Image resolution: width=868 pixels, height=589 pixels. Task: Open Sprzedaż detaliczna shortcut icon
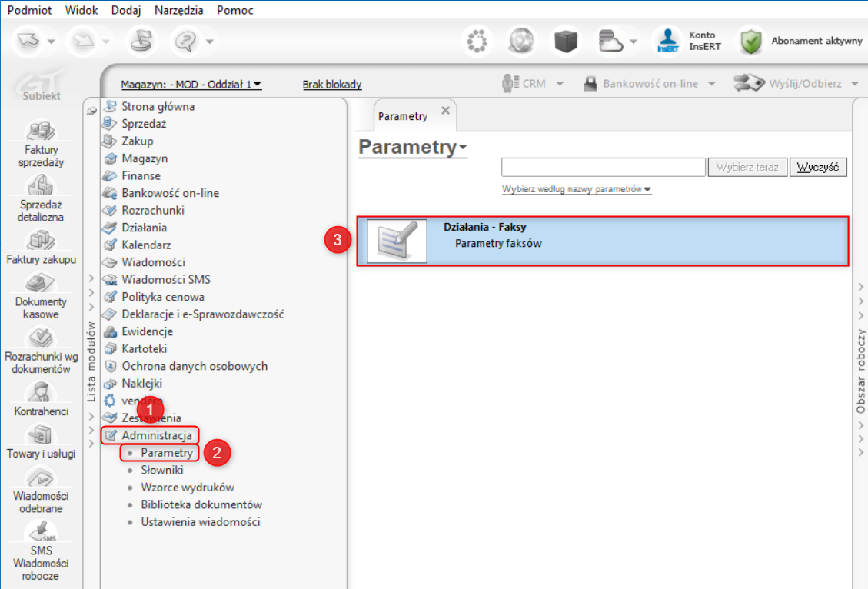pyautogui.click(x=41, y=185)
